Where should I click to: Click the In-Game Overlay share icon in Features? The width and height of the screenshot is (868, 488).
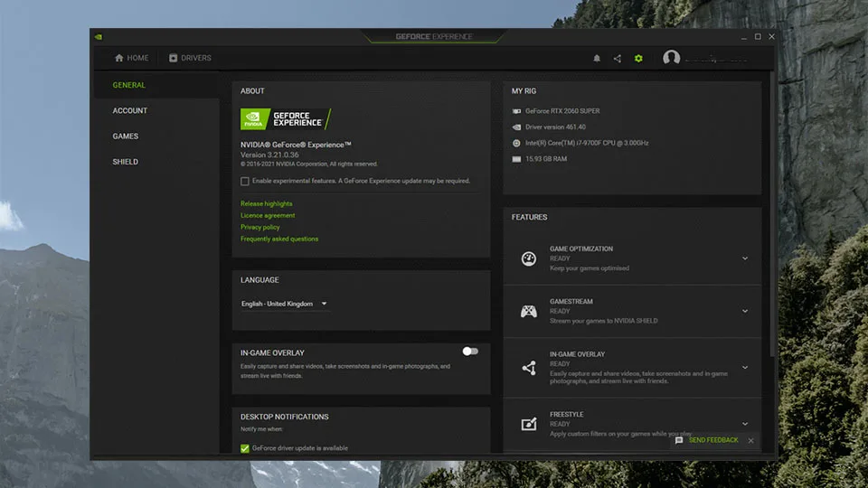(529, 368)
